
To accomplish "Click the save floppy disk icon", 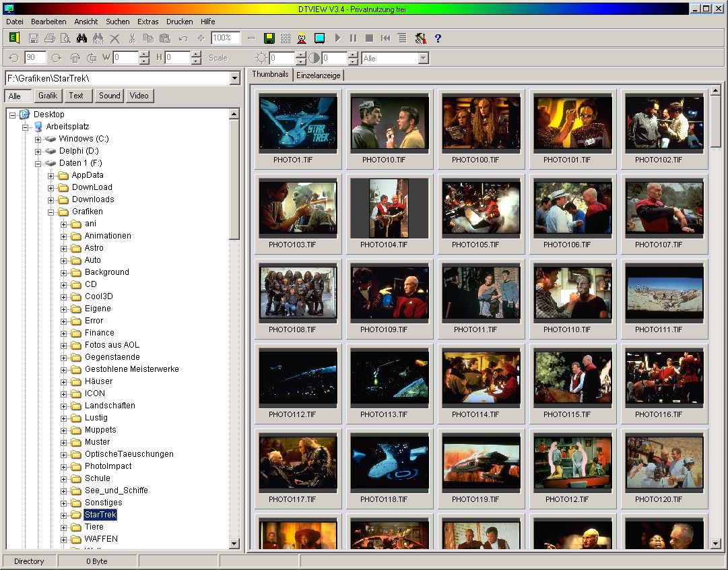I will click(x=34, y=38).
